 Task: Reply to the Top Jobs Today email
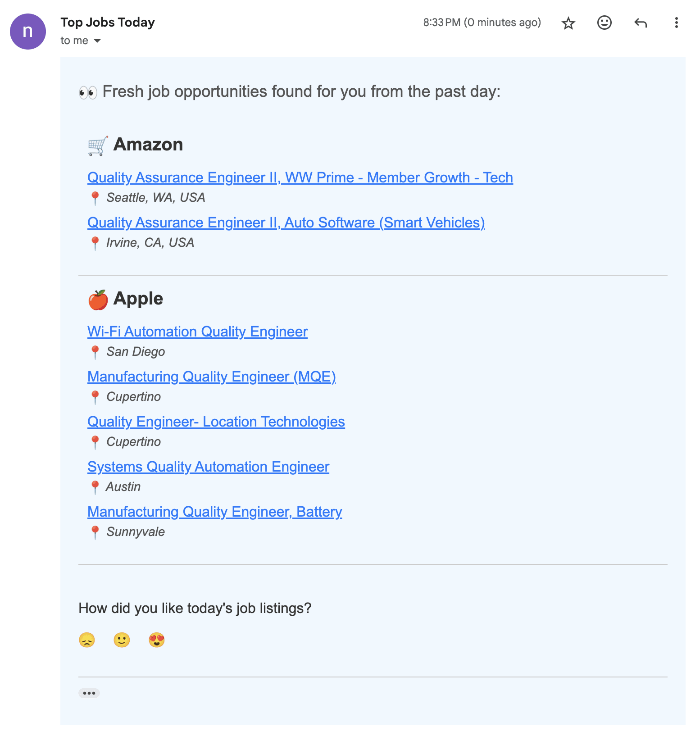click(640, 23)
